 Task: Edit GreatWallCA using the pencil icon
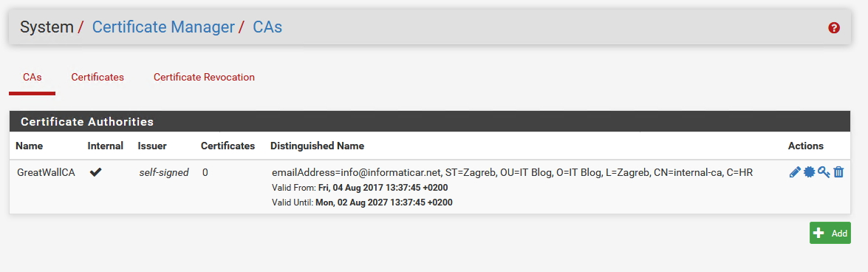pyautogui.click(x=795, y=172)
